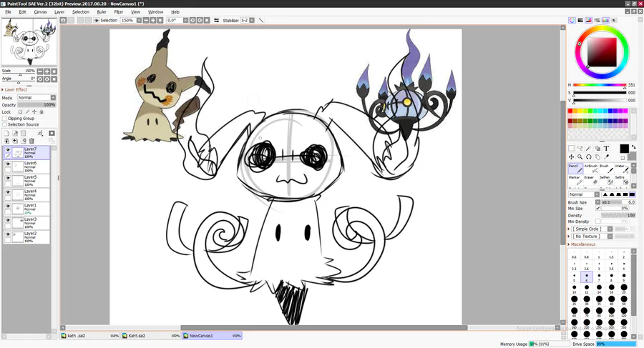Open the File menu
Viewport: 644px width, 348px height.
pos(8,12)
